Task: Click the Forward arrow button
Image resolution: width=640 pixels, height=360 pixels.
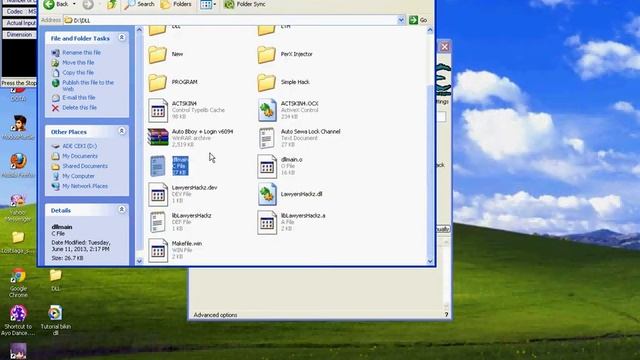Action: pos(88,4)
